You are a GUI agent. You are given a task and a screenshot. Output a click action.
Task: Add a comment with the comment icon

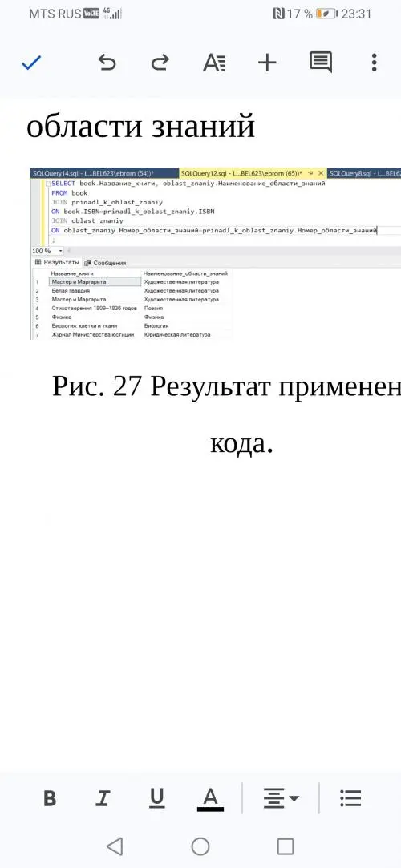320,63
